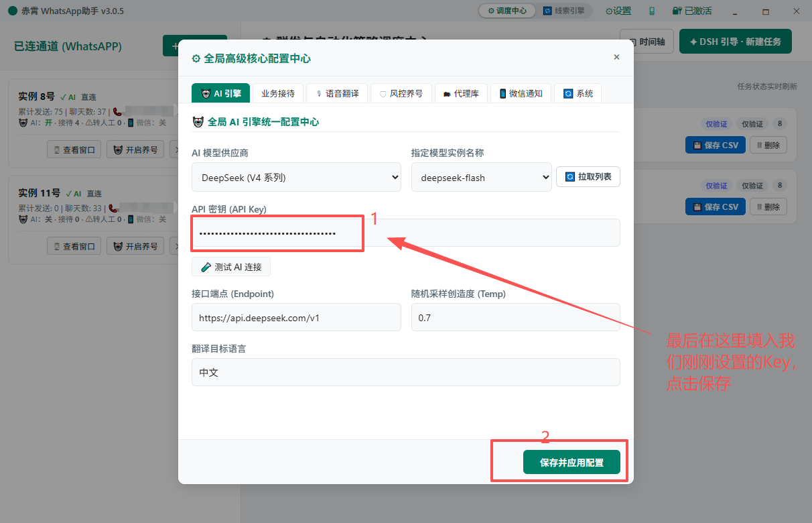Click the robot AI icon in 实例 11号 card
The width and height of the screenshot is (812, 523).
[x=23, y=219]
